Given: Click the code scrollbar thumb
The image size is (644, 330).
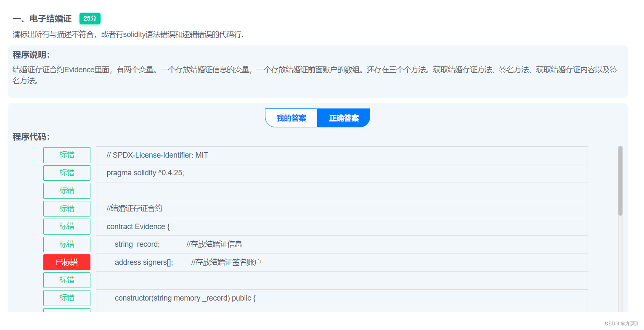Looking at the screenshot, I should [x=620, y=181].
